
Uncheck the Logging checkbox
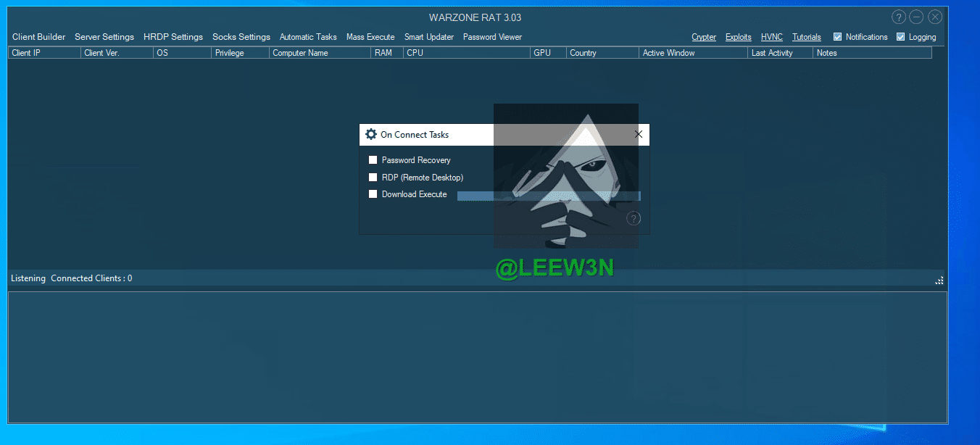pyautogui.click(x=901, y=37)
